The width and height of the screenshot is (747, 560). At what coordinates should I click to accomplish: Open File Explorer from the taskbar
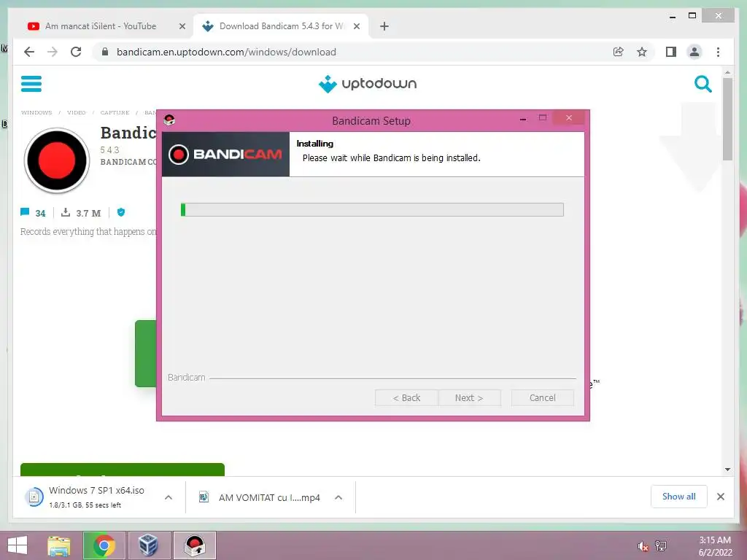click(x=59, y=545)
